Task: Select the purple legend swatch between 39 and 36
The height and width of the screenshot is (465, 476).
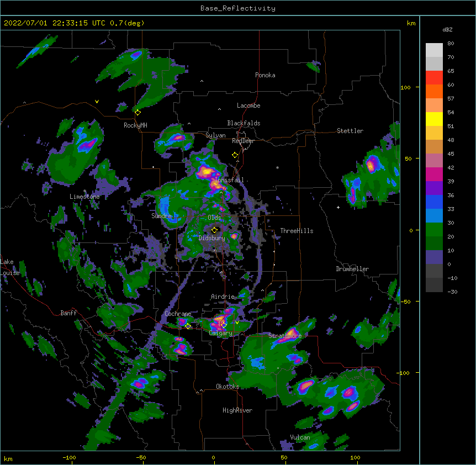Action: click(434, 188)
